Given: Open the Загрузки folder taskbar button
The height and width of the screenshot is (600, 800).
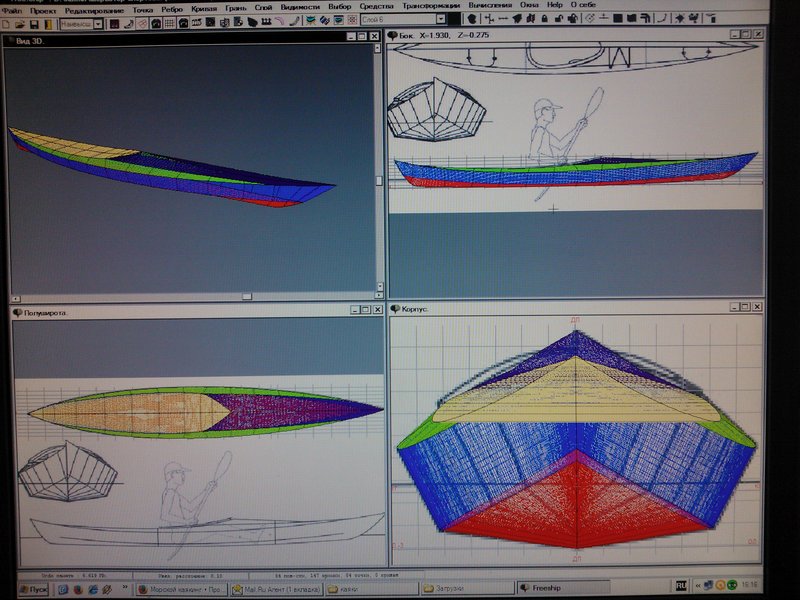Looking at the screenshot, I should tap(468, 588).
